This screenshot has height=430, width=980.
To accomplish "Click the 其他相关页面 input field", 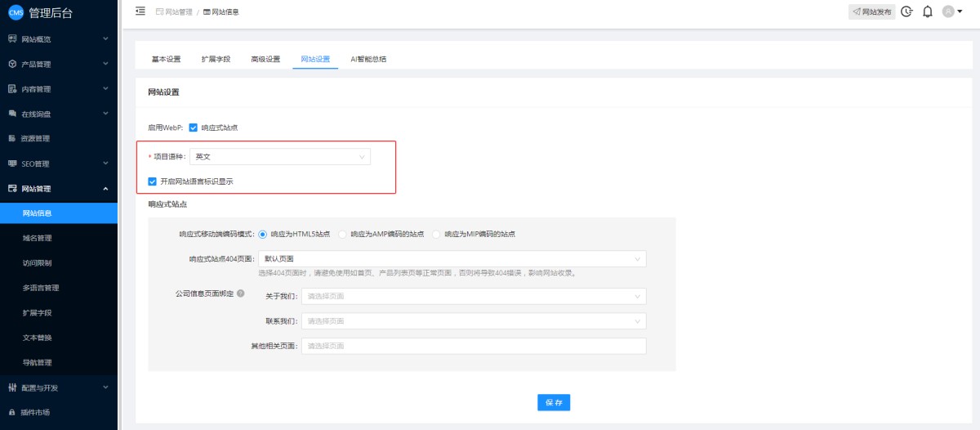I will (x=474, y=346).
